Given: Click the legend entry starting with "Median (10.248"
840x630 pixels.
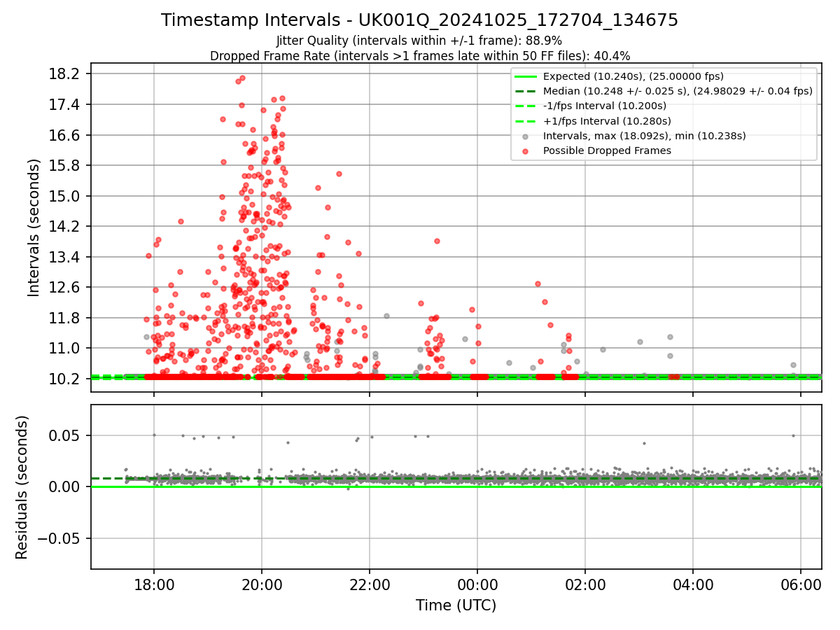Looking at the screenshot, I should (x=678, y=91).
